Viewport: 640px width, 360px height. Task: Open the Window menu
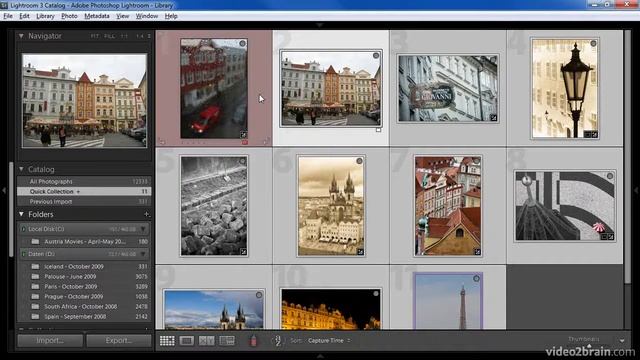[147, 16]
